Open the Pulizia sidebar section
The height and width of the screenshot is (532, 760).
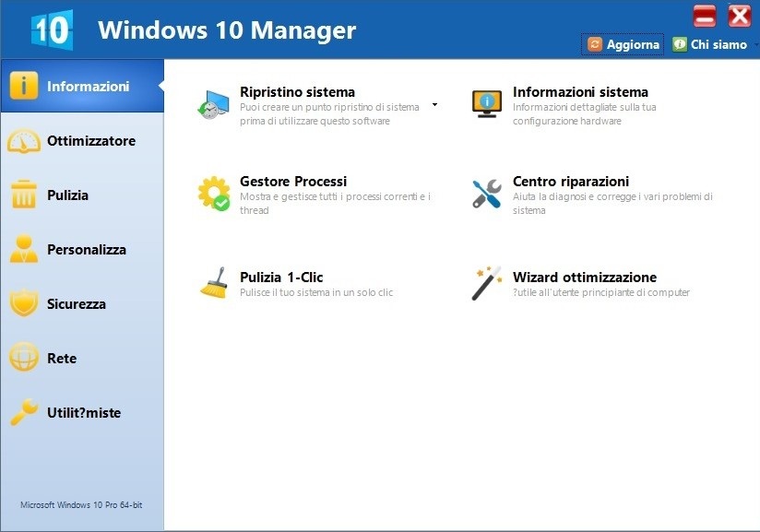[82, 195]
